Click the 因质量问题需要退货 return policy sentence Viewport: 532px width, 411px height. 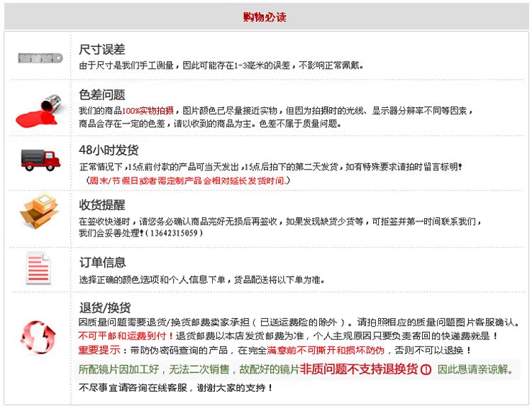299,322
